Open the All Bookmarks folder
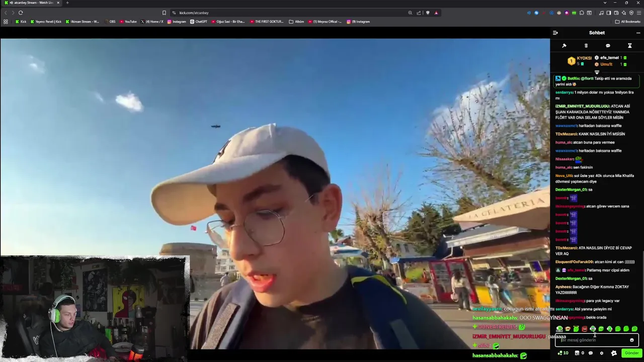 pyautogui.click(x=628, y=22)
